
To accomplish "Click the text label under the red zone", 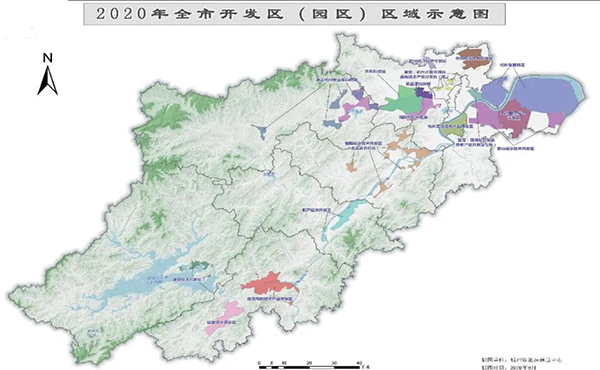I will [269, 298].
